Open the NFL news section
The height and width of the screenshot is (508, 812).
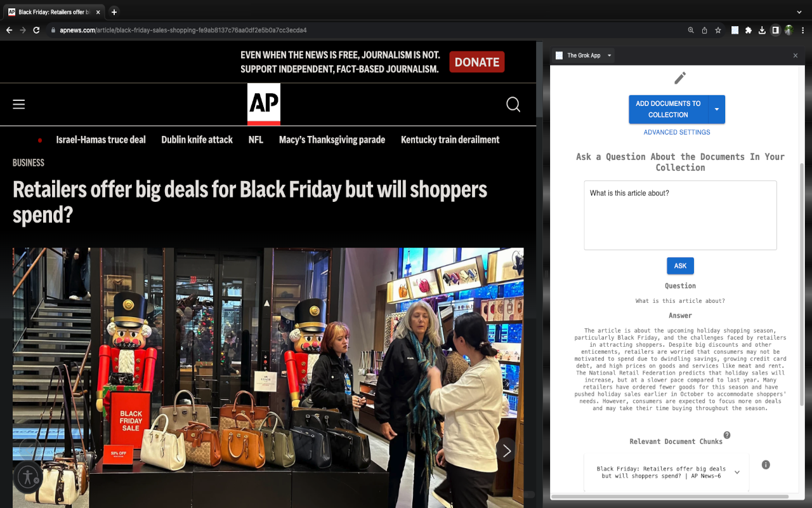pos(255,140)
